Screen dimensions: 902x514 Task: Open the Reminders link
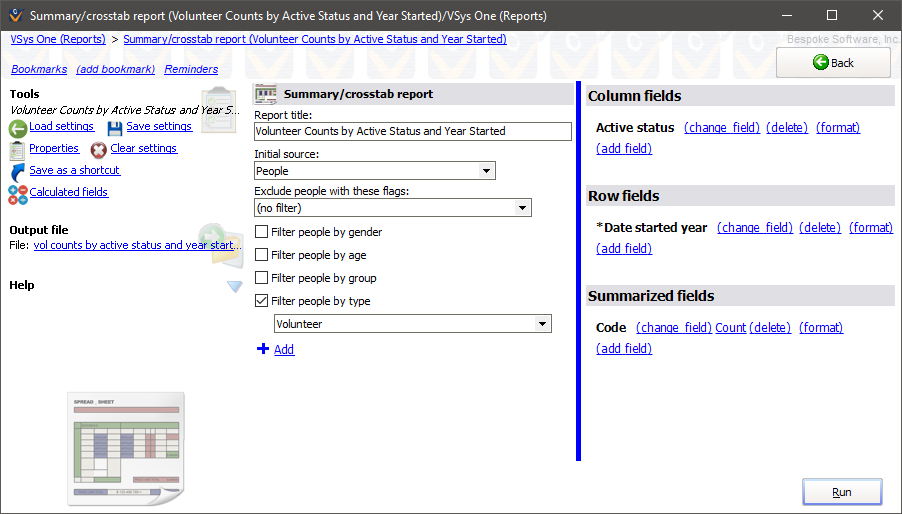coord(191,69)
